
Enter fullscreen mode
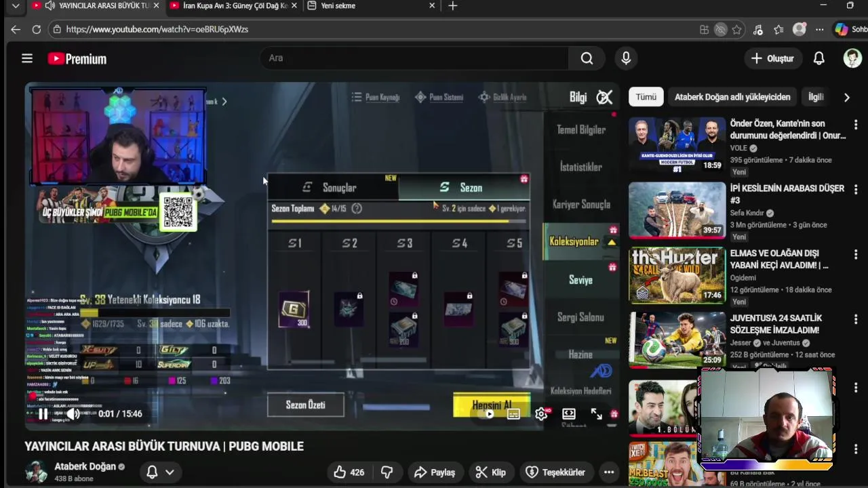[596, 413]
